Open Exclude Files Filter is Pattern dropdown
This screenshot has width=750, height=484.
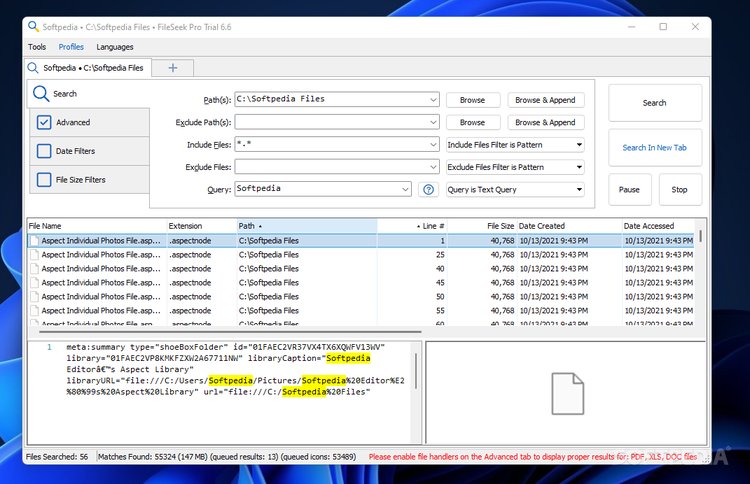click(515, 167)
